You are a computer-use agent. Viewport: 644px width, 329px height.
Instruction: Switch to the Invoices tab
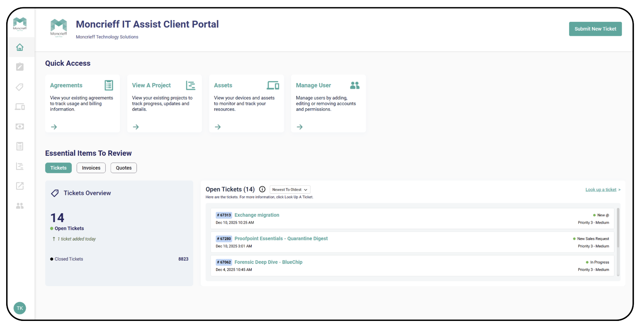tap(91, 168)
